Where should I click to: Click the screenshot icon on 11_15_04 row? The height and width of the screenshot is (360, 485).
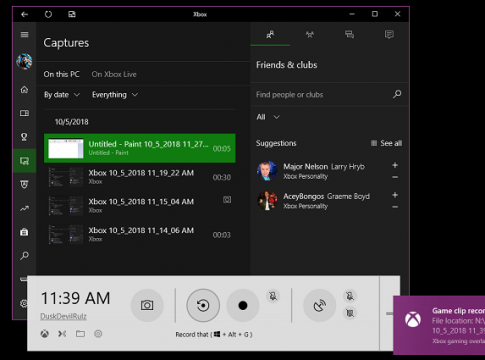coord(227,200)
